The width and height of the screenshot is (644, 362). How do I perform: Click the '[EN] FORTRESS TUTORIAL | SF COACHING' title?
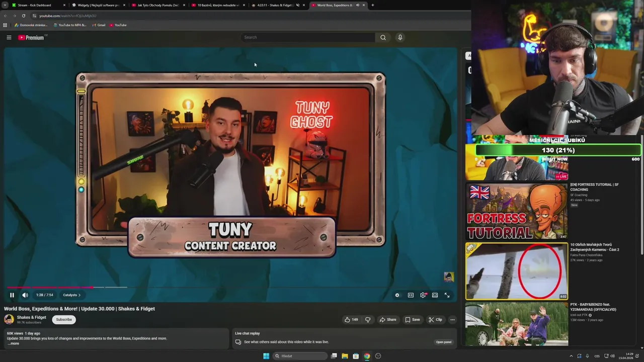(594, 187)
